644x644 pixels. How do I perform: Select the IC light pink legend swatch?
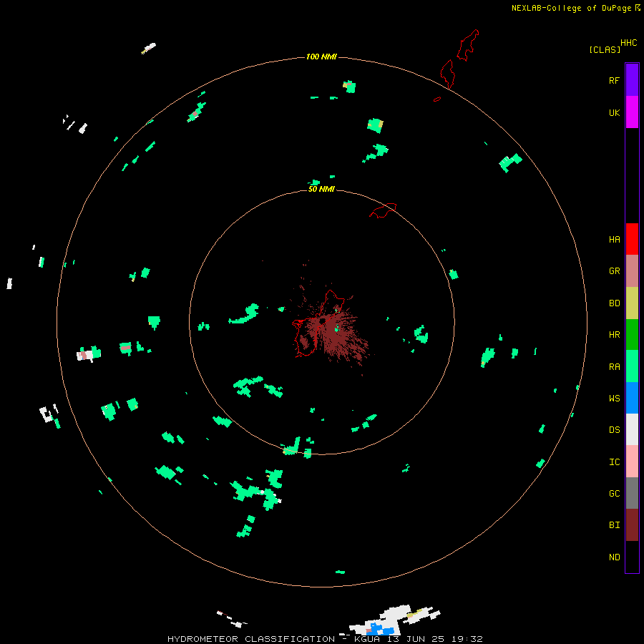tap(632, 462)
